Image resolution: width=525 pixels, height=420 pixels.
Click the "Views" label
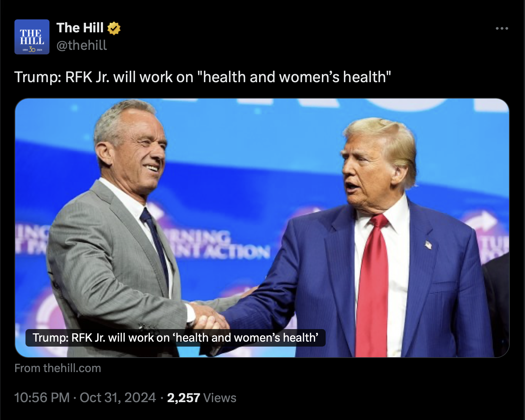click(x=220, y=398)
